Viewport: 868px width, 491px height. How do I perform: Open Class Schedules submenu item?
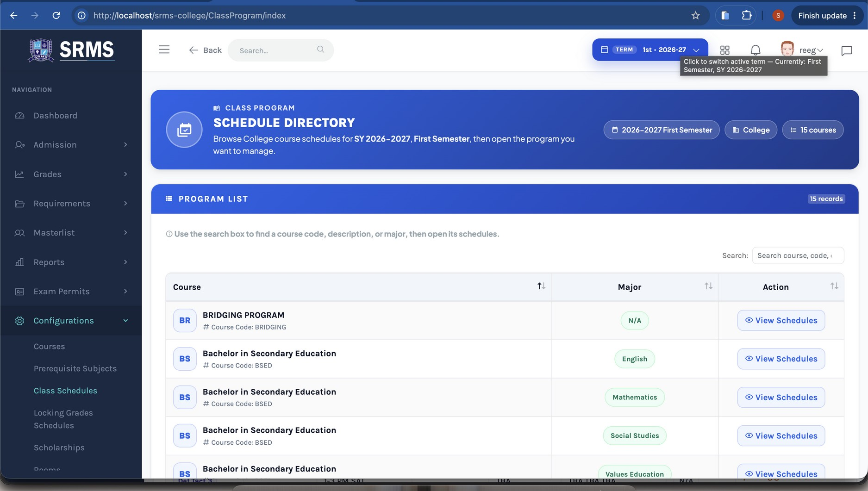pyautogui.click(x=65, y=391)
